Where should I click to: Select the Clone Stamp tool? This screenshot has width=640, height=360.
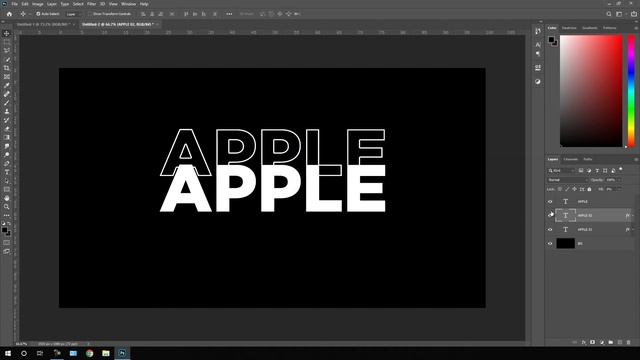click(x=7, y=111)
